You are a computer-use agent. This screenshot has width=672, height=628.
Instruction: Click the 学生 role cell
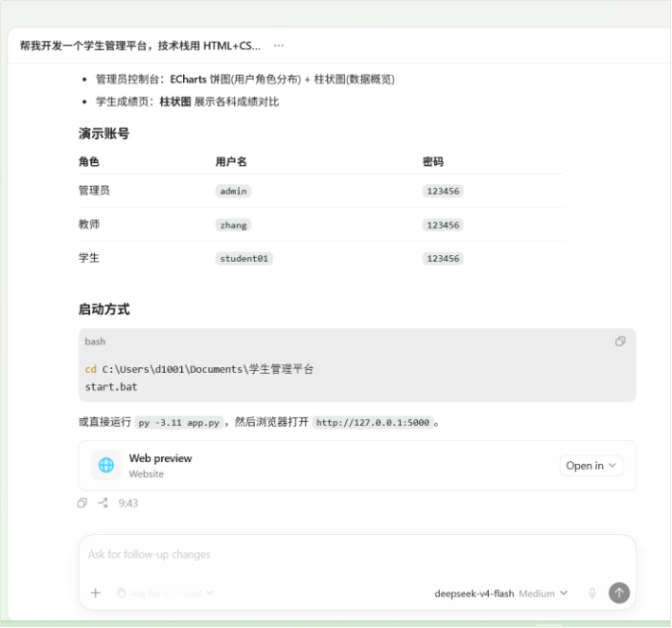coord(89,258)
